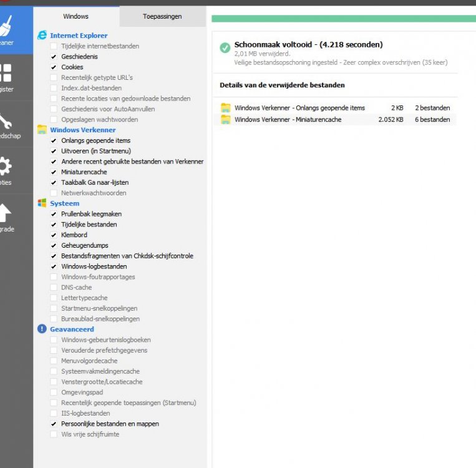Screen dimensions: 476x468
Task: Click 'Bureaublad-snelkoppelingen' label
Action: [100, 319]
